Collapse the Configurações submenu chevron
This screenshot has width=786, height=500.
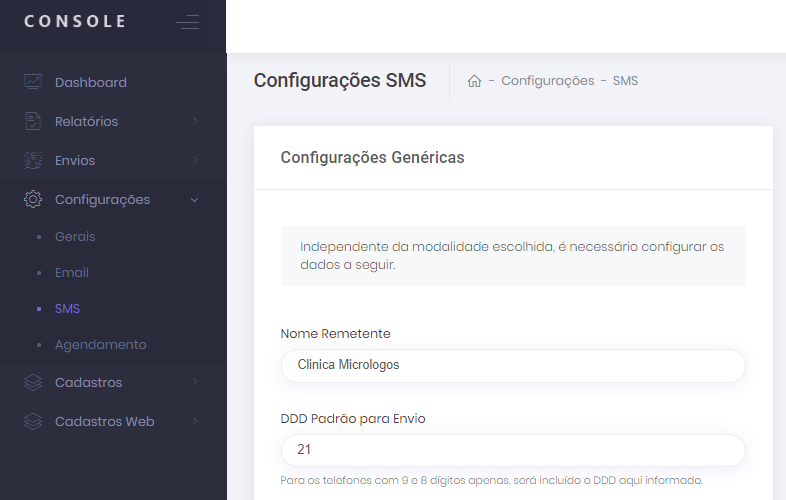click(195, 200)
